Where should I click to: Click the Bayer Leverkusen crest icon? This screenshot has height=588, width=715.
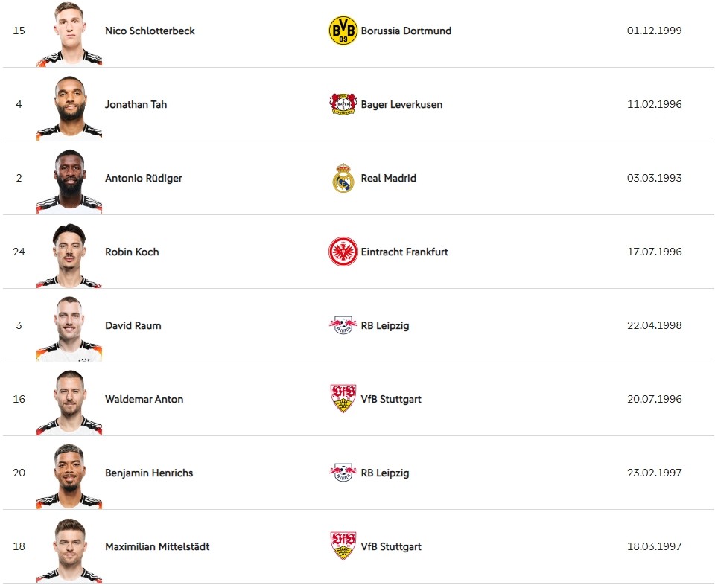click(x=343, y=104)
